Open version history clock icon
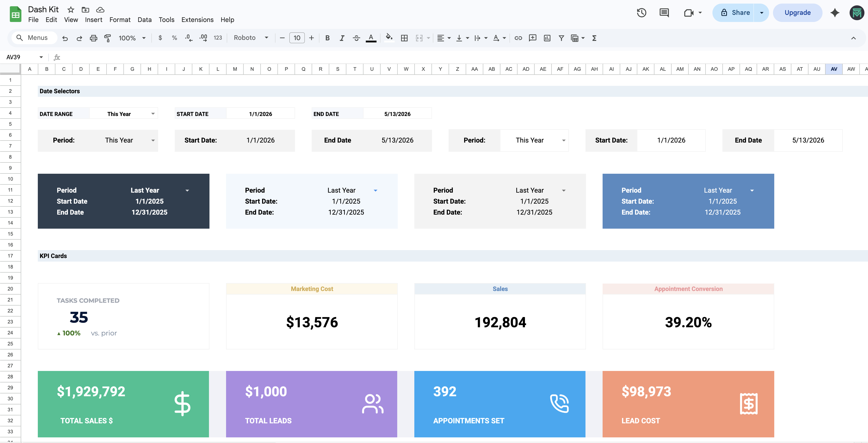The height and width of the screenshot is (443, 868). [x=642, y=13]
